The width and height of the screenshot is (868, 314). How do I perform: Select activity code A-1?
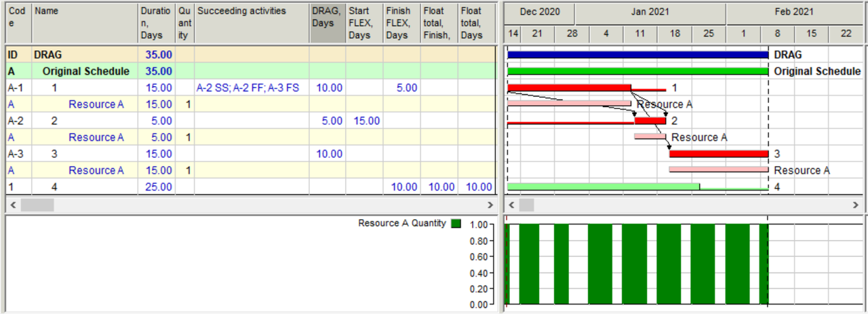point(15,87)
